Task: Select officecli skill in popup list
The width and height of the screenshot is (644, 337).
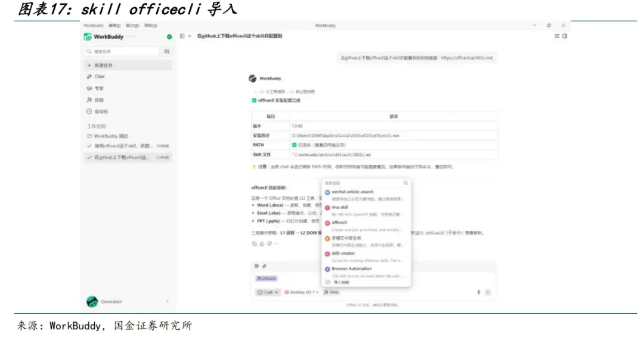Action: 366,226
